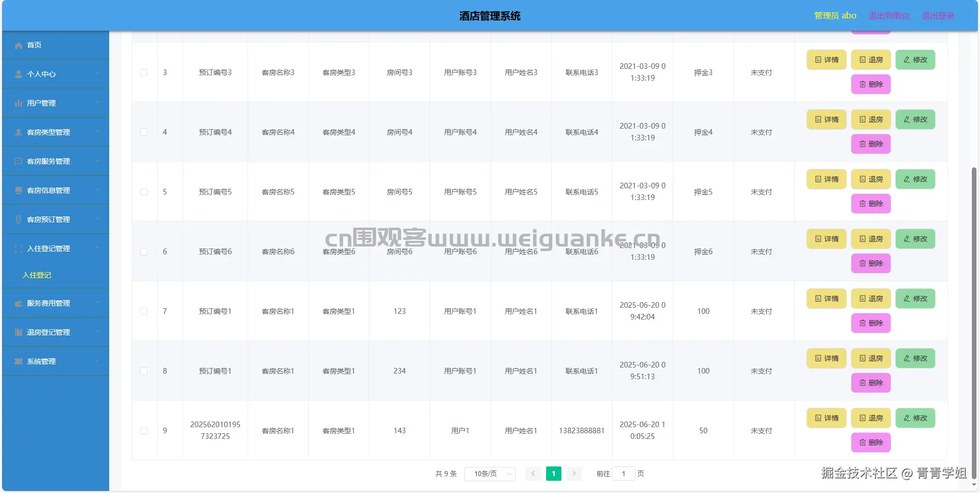This screenshot has height=493, width=980.
Task: Click the detail icon on row 9's 详情 button
Action: pyautogui.click(x=817, y=417)
